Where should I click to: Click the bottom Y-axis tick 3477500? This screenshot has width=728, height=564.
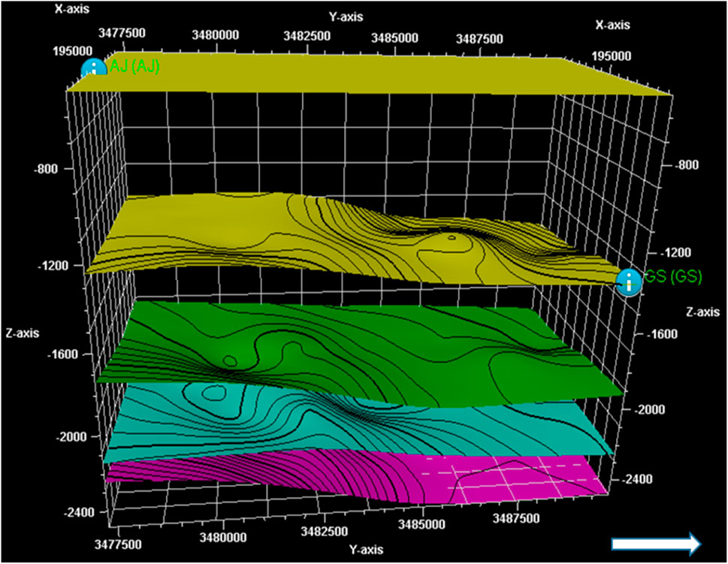pos(118,544)
